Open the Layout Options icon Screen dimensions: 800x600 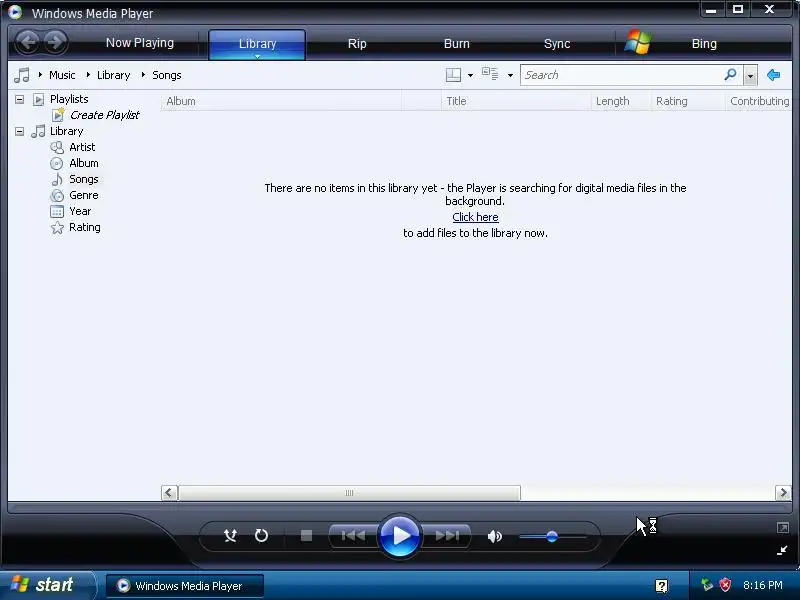453,75
